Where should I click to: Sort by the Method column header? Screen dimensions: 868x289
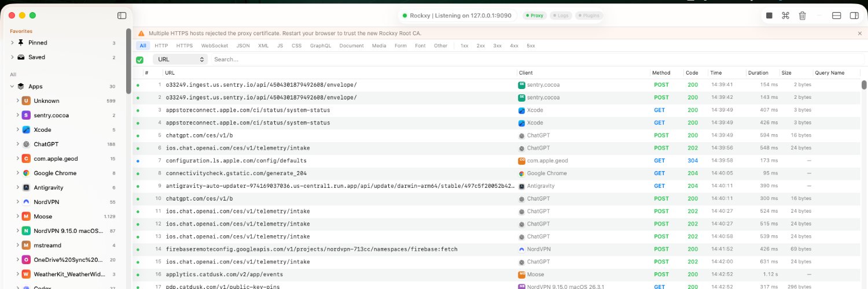[661, 73]
